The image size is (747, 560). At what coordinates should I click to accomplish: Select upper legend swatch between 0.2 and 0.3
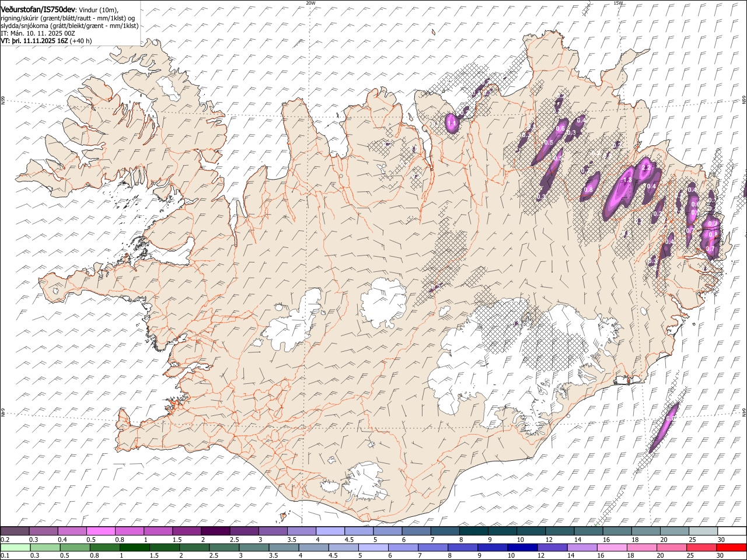(x=15, y=531)
